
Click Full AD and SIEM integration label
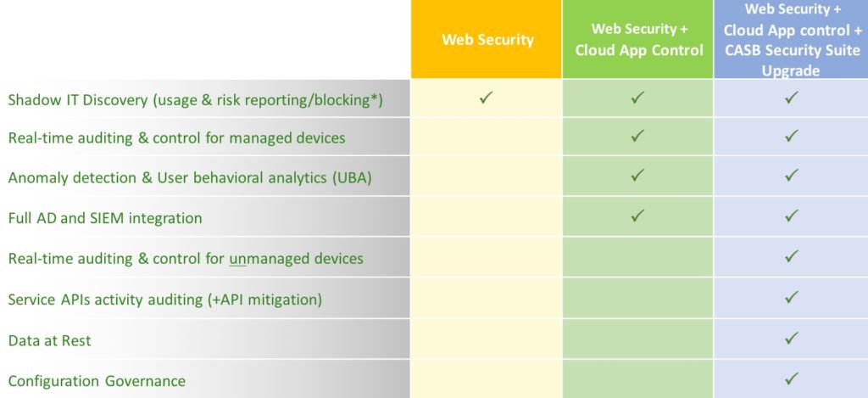[105, 218]
